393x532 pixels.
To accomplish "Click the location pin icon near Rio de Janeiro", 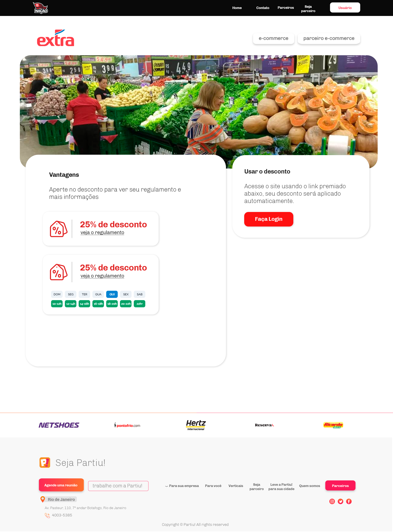I will (x=43, y=499).
